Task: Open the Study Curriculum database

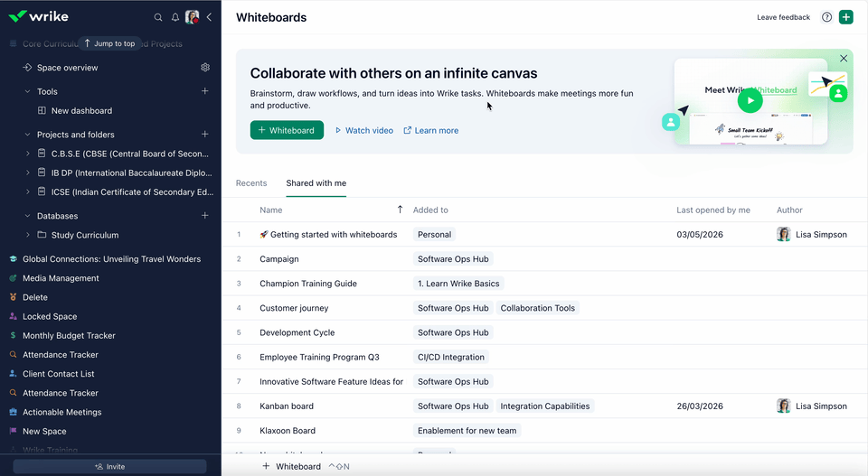Action: click(x=85, y=235)
